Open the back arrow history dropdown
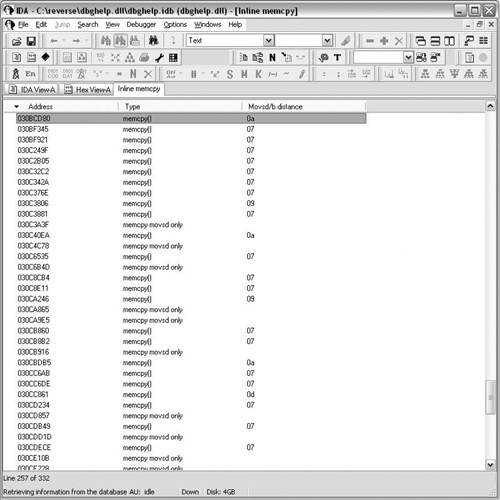Viewport: 500px width, 500px height. click(64, 41)
